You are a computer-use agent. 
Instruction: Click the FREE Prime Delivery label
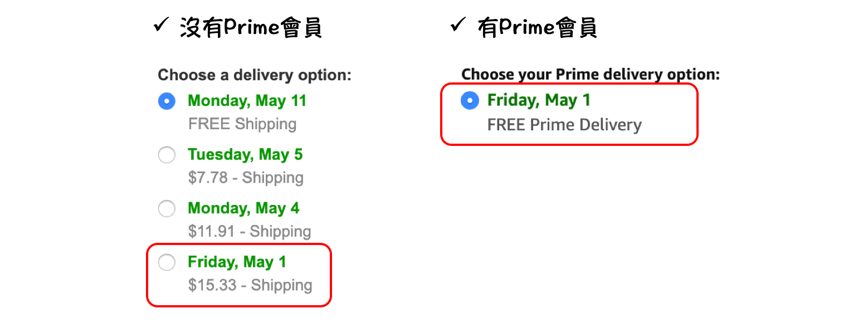[564, 125]
